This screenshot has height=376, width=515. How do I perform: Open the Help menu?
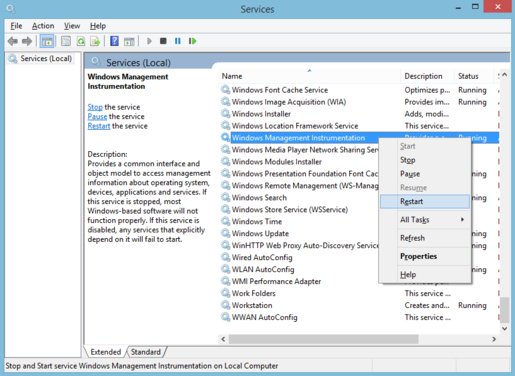tap(98, 26)
